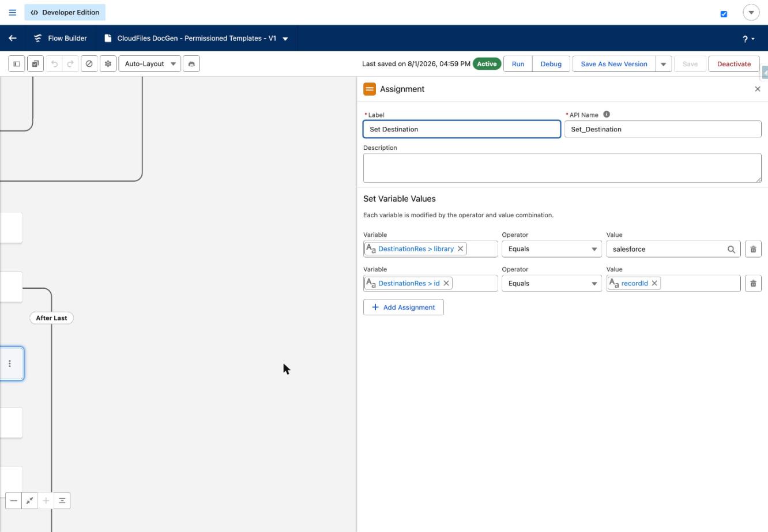Click the circle-slash toolbar icon
The image size is (768, 532).
click(x=89, y=64)
